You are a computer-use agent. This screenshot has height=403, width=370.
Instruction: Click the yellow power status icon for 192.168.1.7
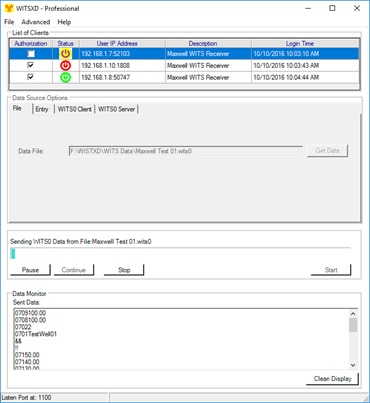(66, 54)
